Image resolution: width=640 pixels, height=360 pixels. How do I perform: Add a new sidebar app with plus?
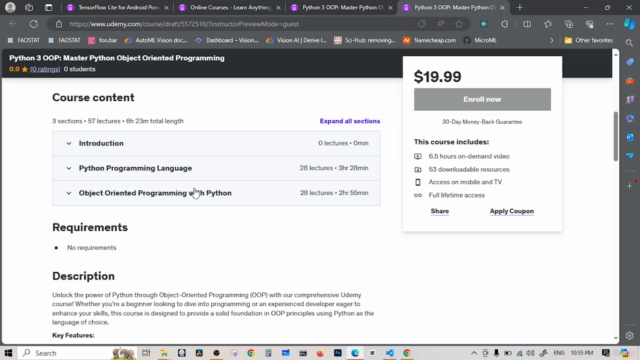[x=629, y=186]
